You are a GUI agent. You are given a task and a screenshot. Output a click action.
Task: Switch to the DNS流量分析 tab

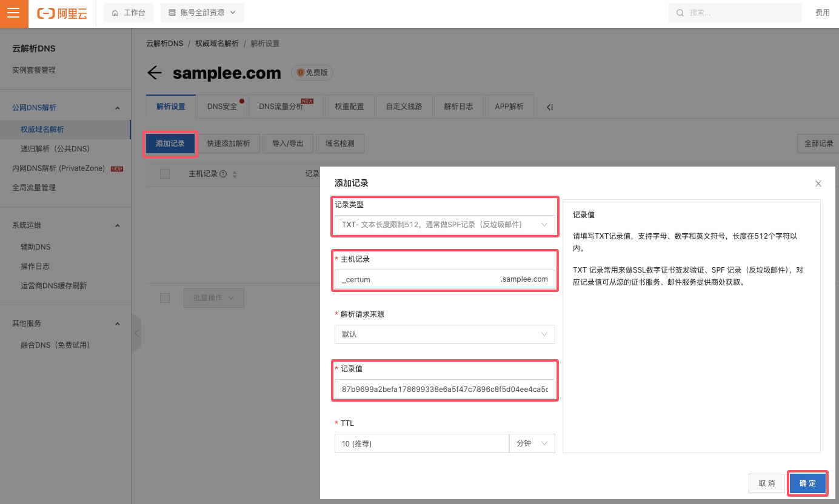coord(286,107)
